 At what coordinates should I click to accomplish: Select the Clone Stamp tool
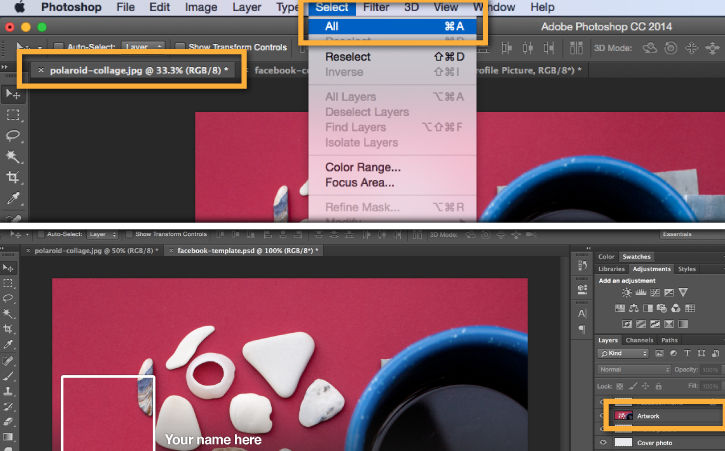[8, 391]
